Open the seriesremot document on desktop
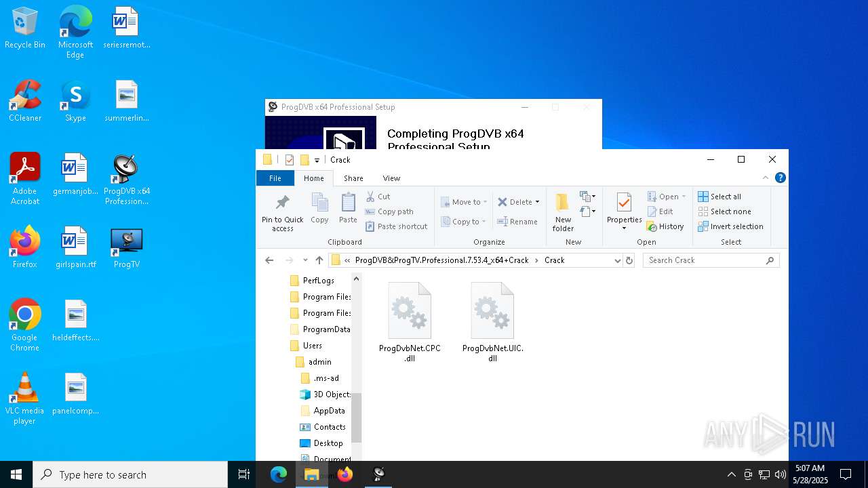Image resolution: width=868 pixels, height=488 pixels. [127, 28]
